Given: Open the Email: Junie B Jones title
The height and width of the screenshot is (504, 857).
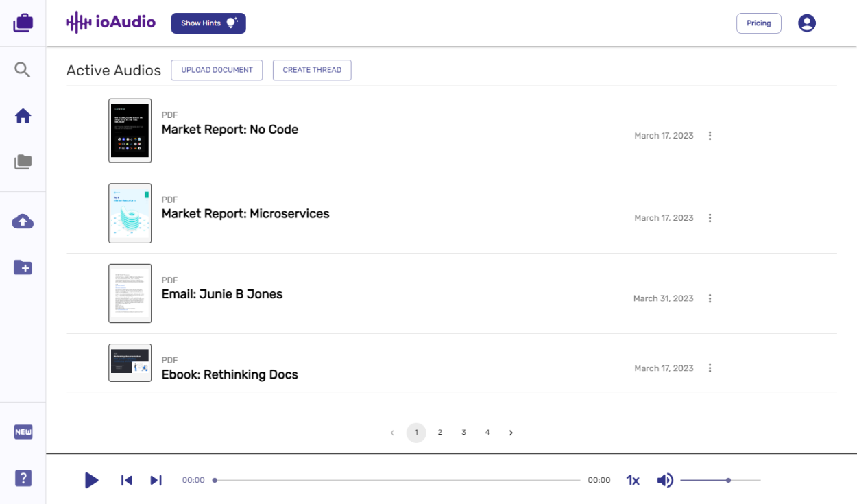Looking at the screenshot, I should point(222,294).
